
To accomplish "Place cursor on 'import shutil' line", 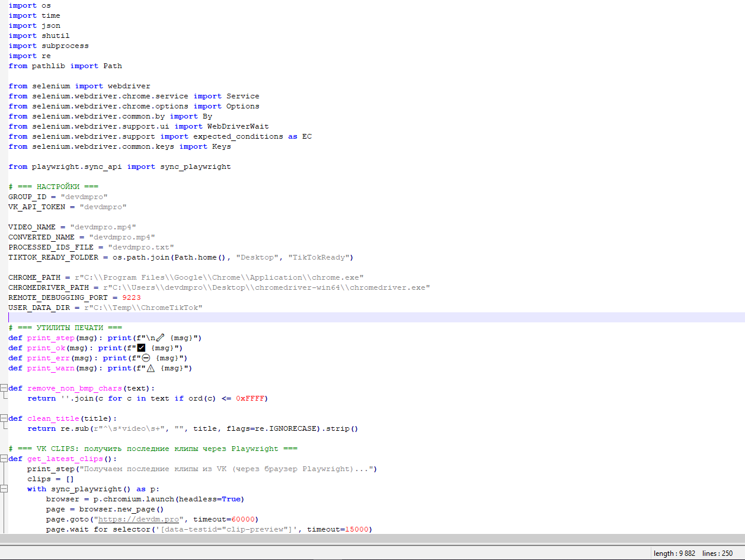I will click(39, 36).
